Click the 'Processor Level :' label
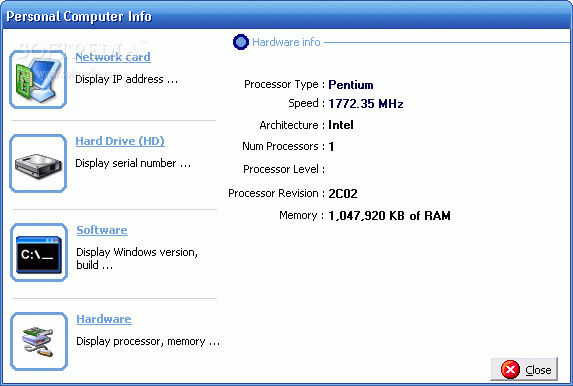The width and height of the screenshot is (573, 386). pos(284,169)
